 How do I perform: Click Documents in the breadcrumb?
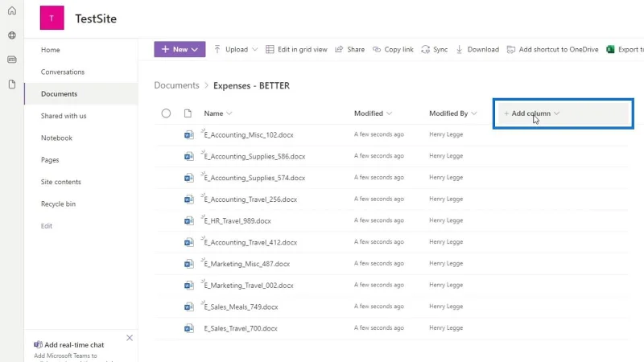point(176,85)
